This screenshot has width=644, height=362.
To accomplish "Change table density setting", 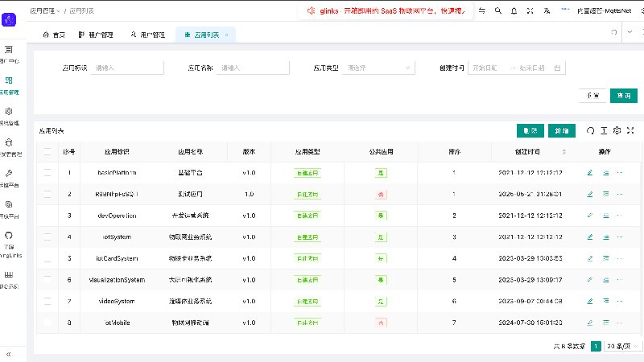I will [604, 130].
